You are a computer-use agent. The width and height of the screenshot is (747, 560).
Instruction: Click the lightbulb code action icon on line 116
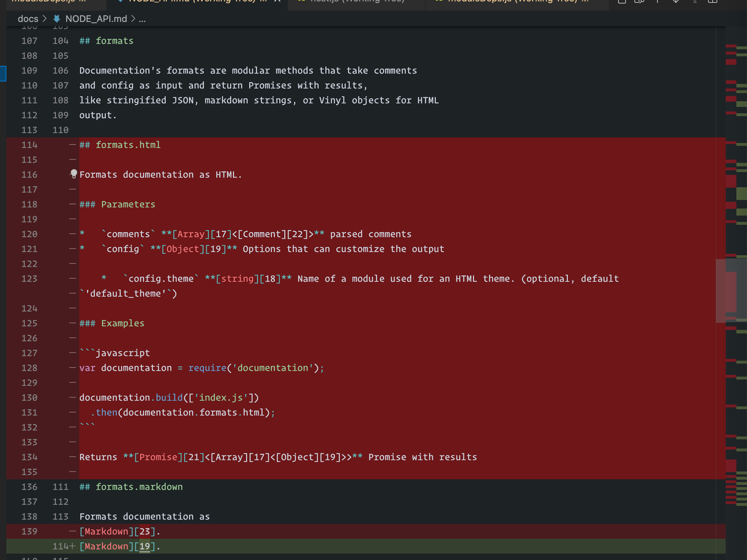tap(74, 174)
